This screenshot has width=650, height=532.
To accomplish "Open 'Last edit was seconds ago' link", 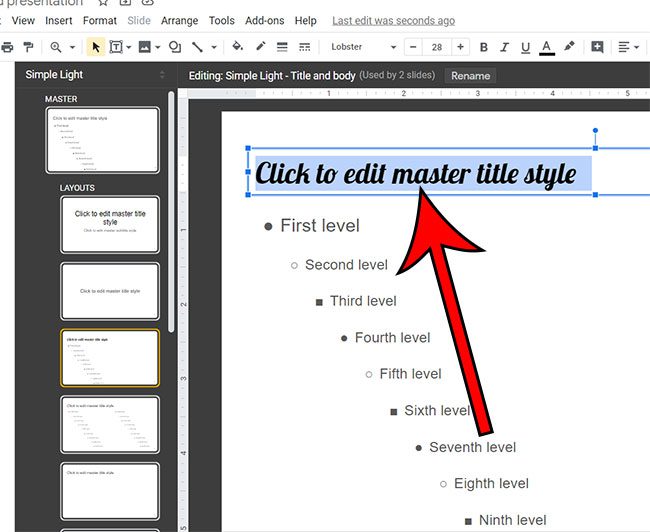I will (393, 20).
